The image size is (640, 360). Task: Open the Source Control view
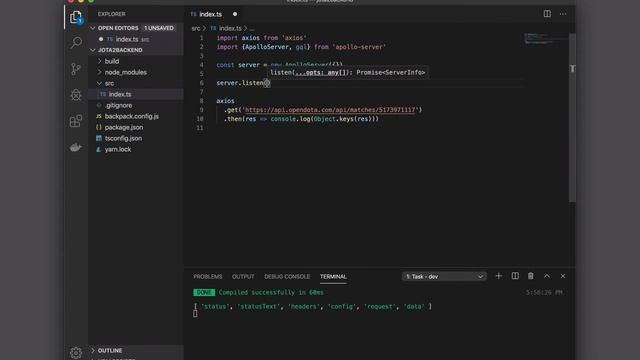pos(76,69)
